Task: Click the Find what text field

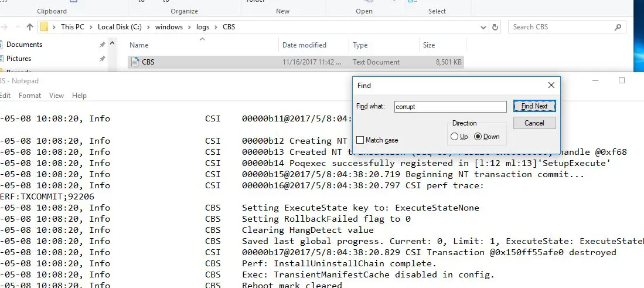Action: [450, 106]
